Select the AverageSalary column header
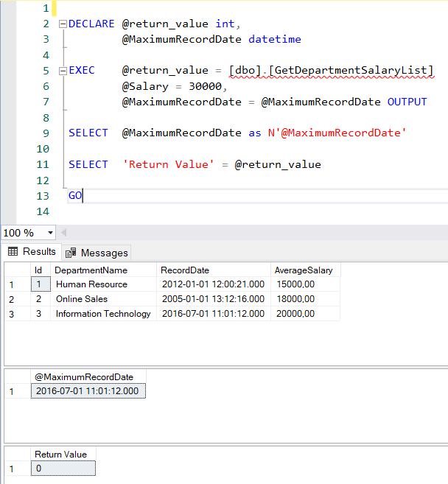This screenshot has width=448, height=484. tap(306, 270)
